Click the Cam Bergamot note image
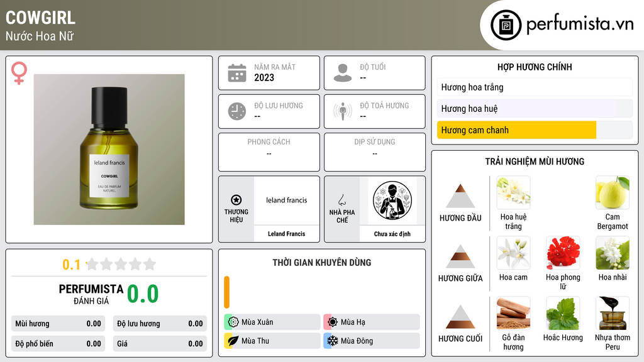 click(x=613, y=193)
